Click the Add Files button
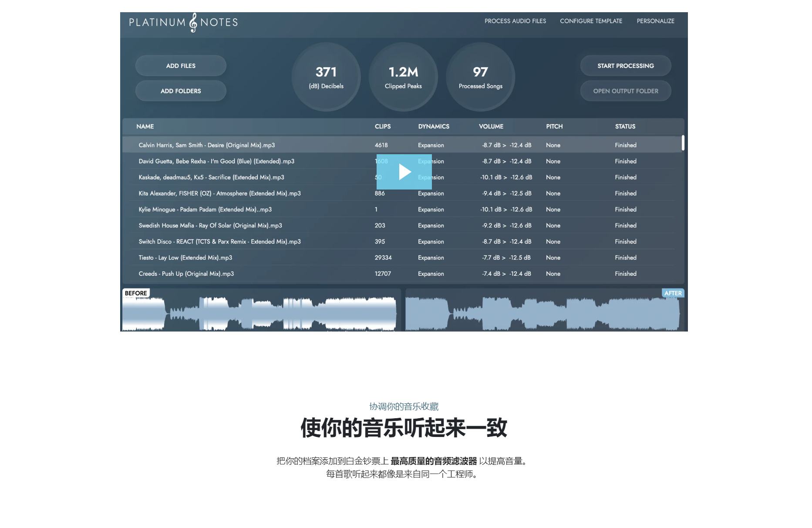This screenshot has height=528, width=812. tap(181, 66)
